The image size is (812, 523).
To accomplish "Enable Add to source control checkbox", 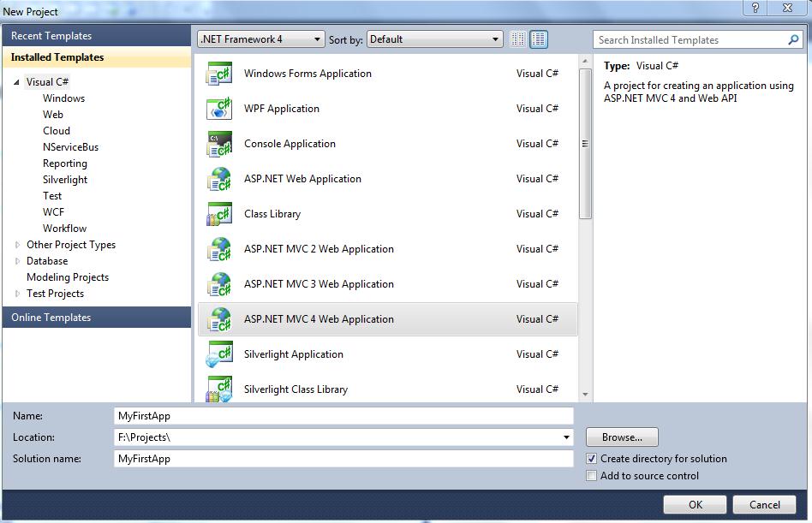I will [x=591, y=476].
